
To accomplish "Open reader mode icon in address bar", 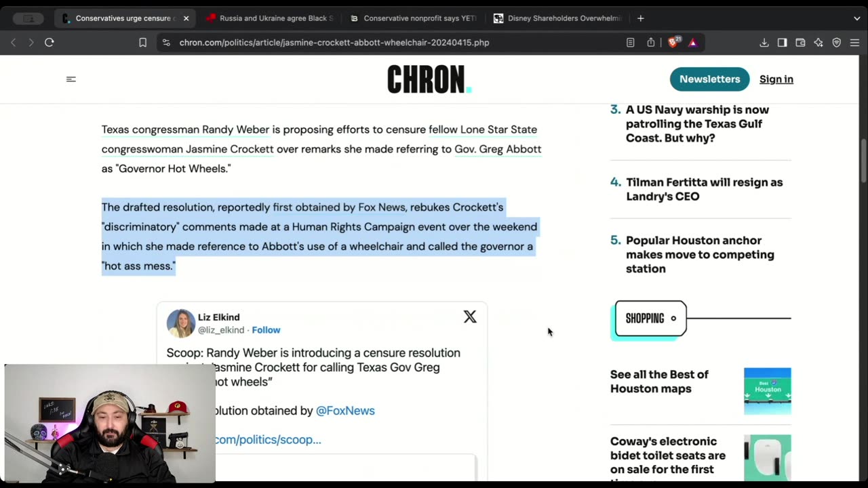I will point(630,42).
